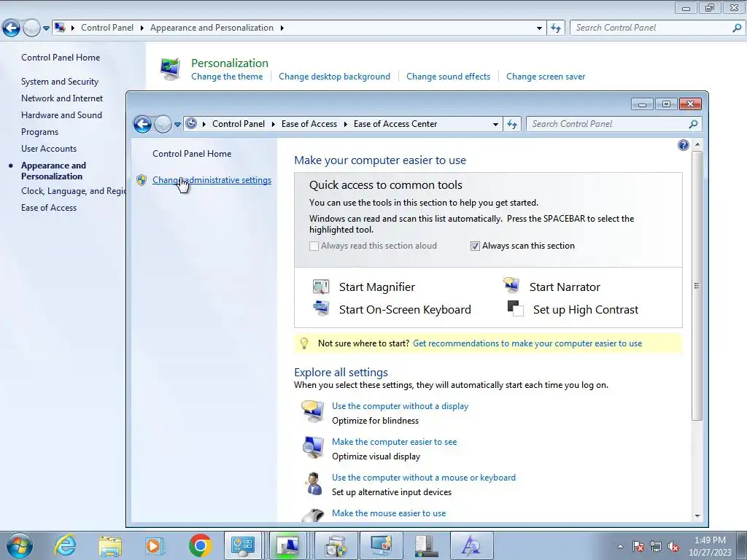The image size is (747, 560).
Task: Open address history dropdown in Ease of Access window
Action: tap(495, 124)
